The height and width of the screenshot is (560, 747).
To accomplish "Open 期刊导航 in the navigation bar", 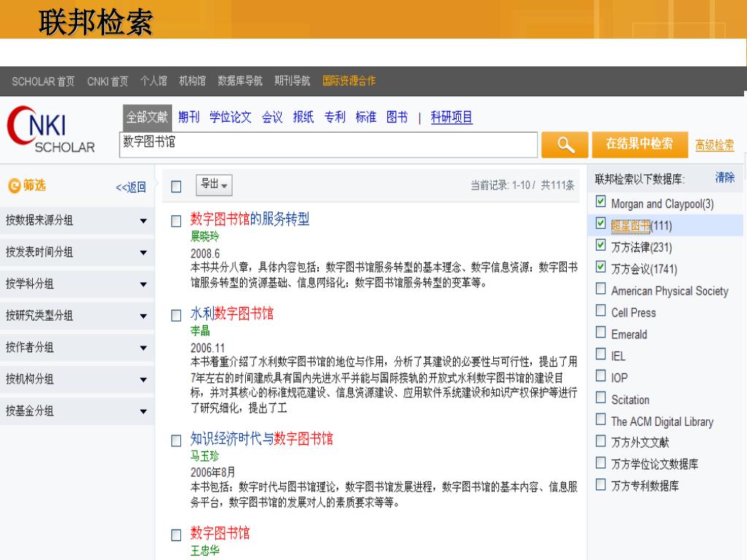I will 292,81.
